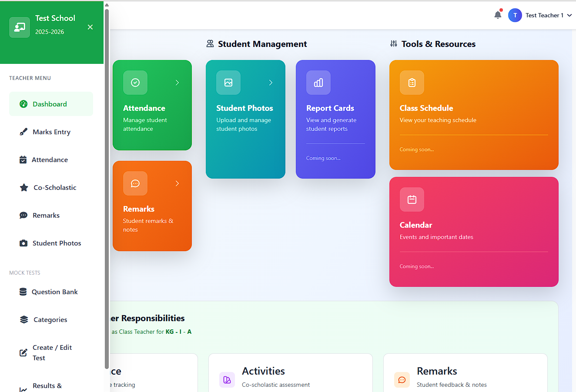576x392 pixels.
Task: Close the Test School sidebar header panel
Action: (x=90, y=27)
